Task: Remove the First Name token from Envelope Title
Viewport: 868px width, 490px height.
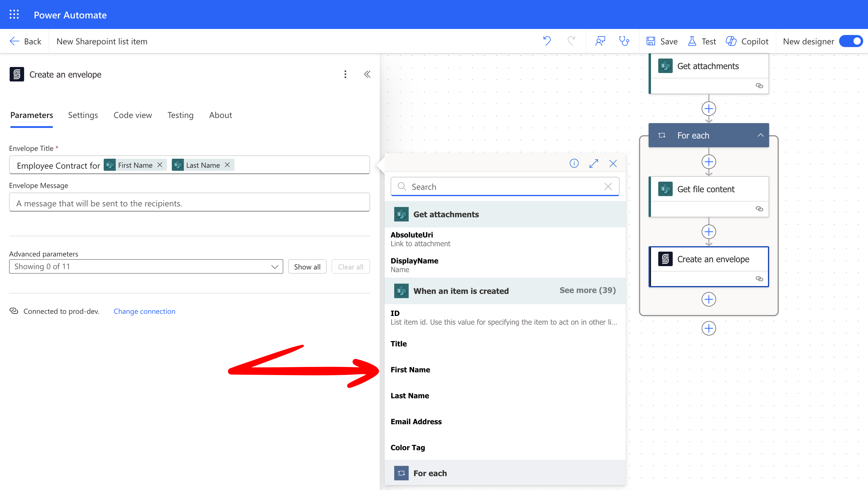Action: click(160, 165)
